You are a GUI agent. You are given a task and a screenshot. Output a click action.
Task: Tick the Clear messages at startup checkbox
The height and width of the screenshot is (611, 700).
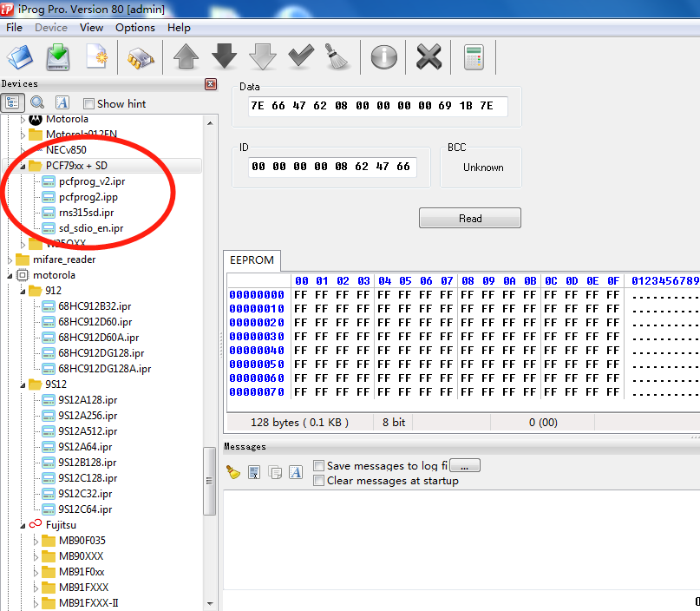click(x=318, y=481)
